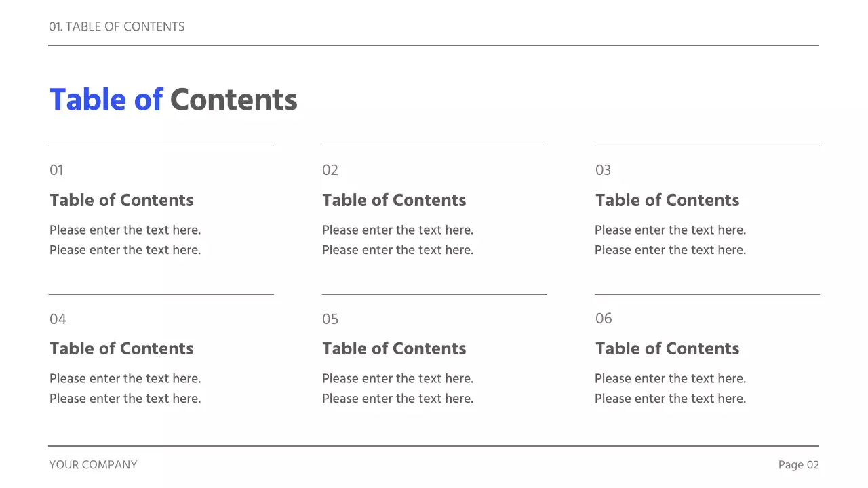868x488 pixels.
Task: Click the "YOUR COMPANY" footer text
Action: [93, 465]
